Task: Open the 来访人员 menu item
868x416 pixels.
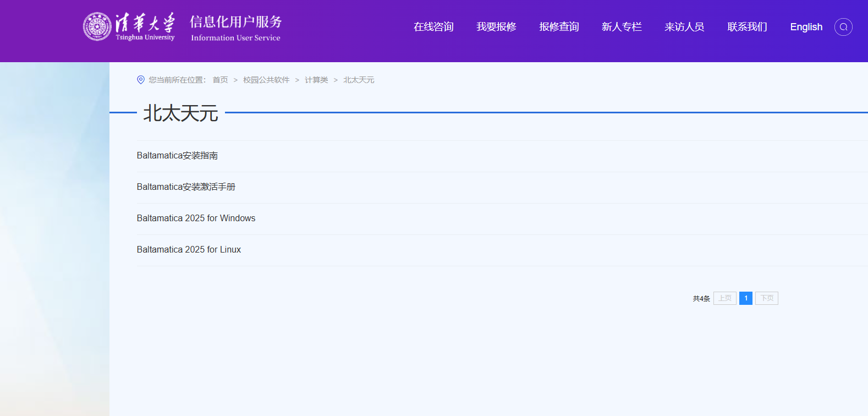Action: tap(684, 27)
